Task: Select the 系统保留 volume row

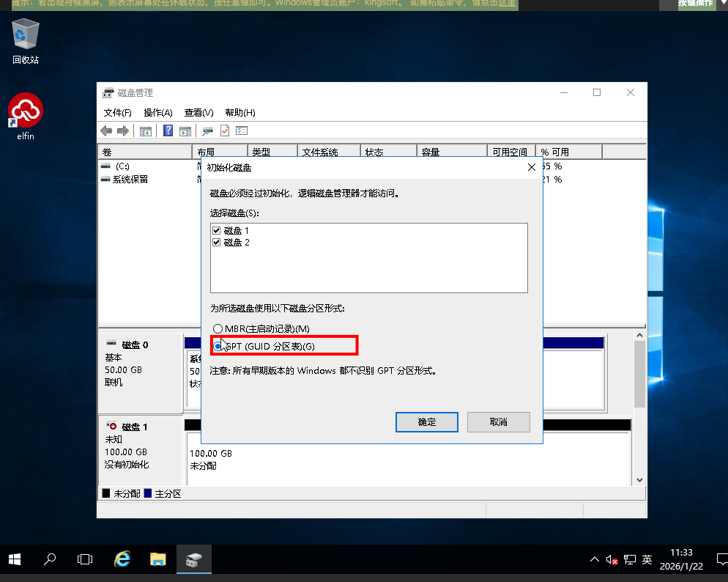Action: 125,180
